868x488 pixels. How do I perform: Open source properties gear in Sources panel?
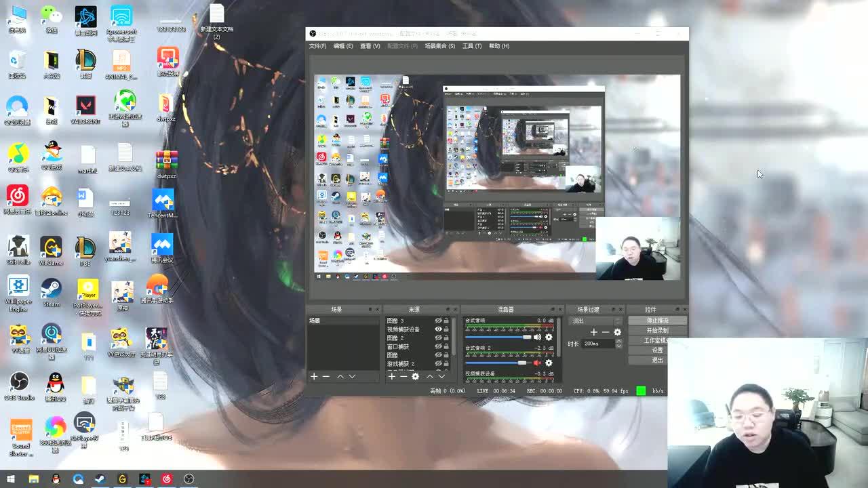[415, 376]
